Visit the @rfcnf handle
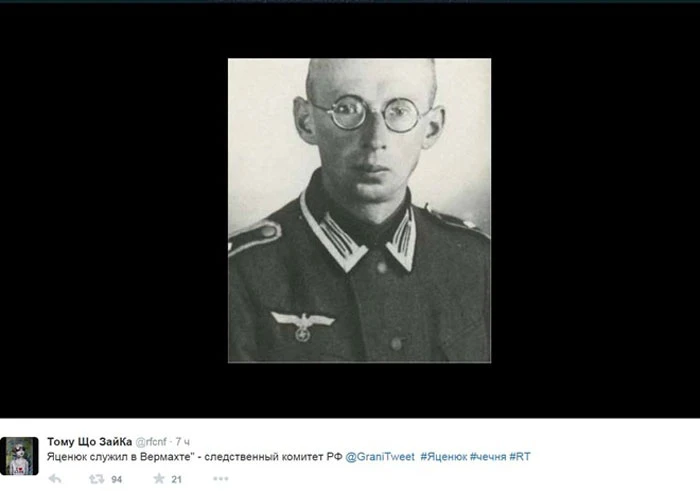700x491 pixels. [x=150, y=442]
